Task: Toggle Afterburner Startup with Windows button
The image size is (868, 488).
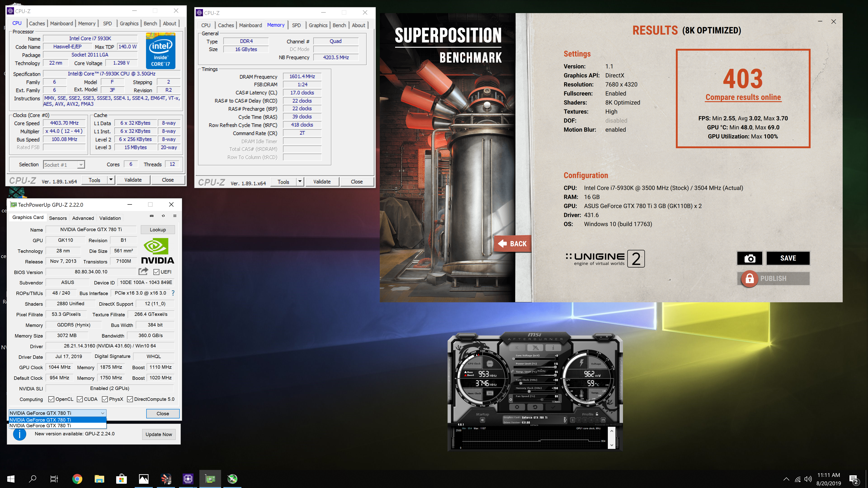Action: 483,420
